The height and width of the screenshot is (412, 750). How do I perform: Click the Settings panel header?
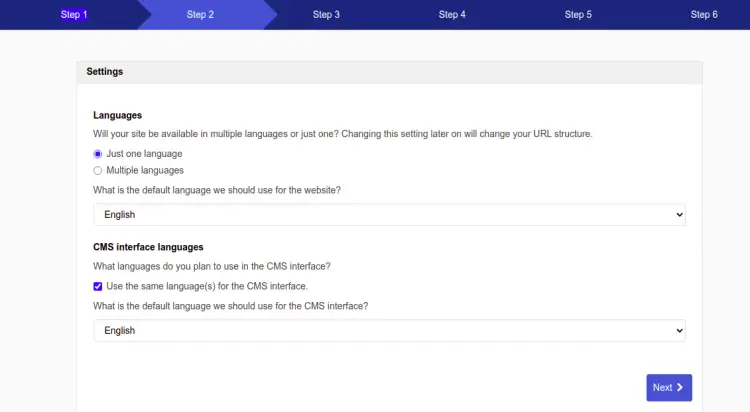pos(389,72)
